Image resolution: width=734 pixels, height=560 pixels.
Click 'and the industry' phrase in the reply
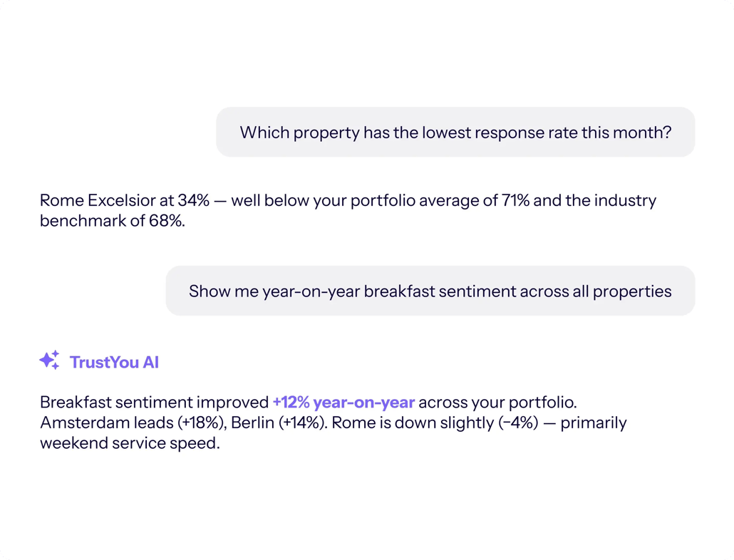[595, 201]
